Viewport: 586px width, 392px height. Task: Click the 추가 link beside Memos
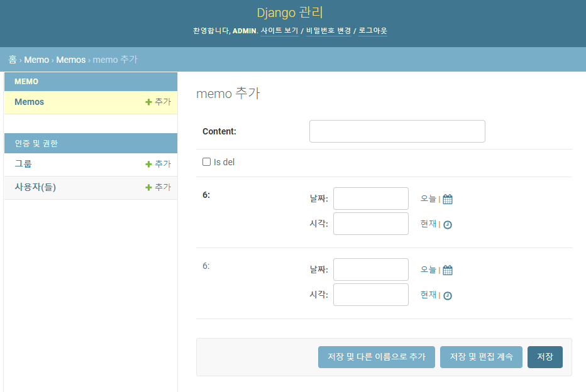pyautogui.click(x=158, y=102)
